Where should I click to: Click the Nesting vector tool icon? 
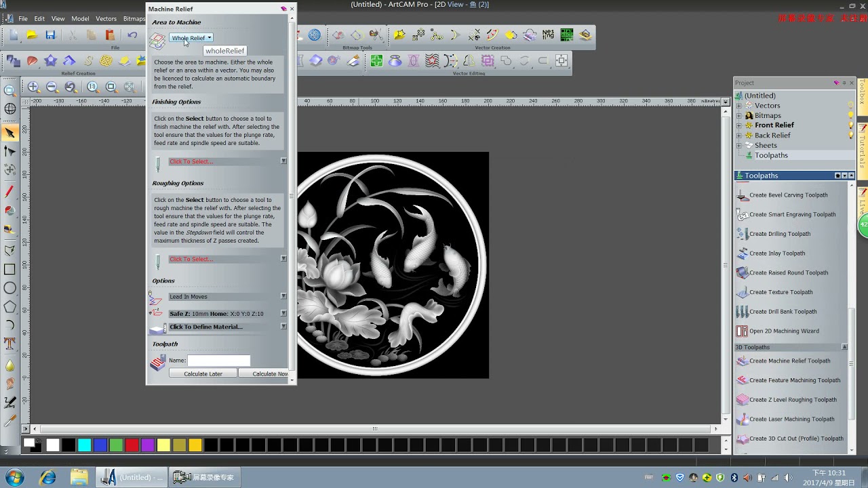pyautogui.click(x=548, y=35)
